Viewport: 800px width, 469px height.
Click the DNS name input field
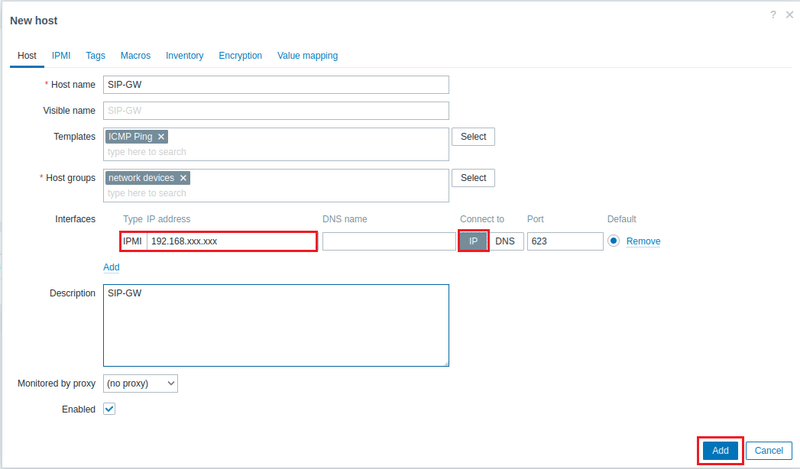pos(389,241)
